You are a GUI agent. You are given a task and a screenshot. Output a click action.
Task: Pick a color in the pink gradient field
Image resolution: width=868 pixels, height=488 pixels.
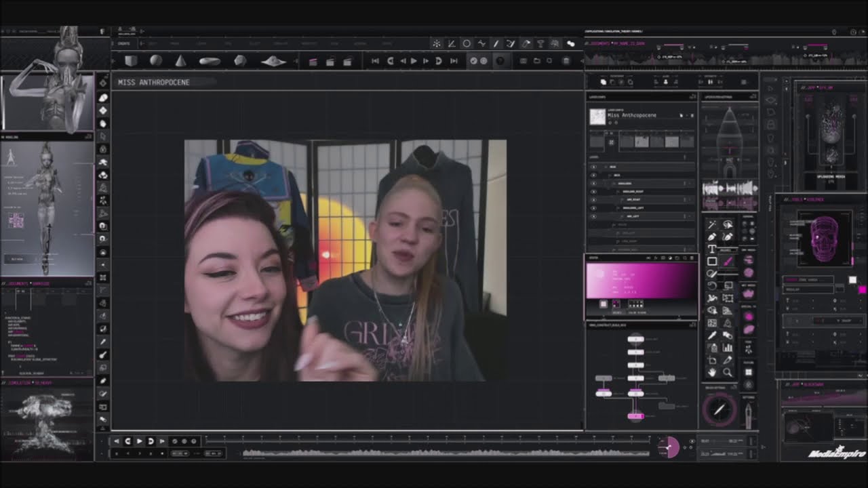pos(641,281)
